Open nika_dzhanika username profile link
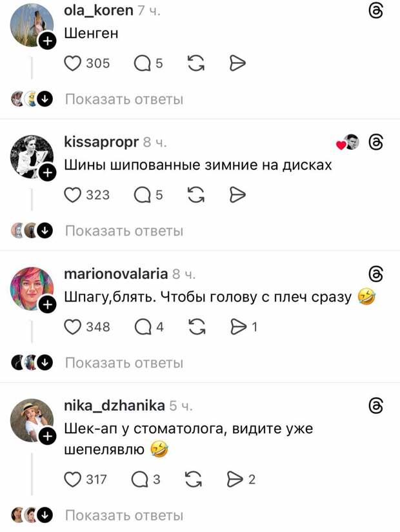 (x=115, y=405)
